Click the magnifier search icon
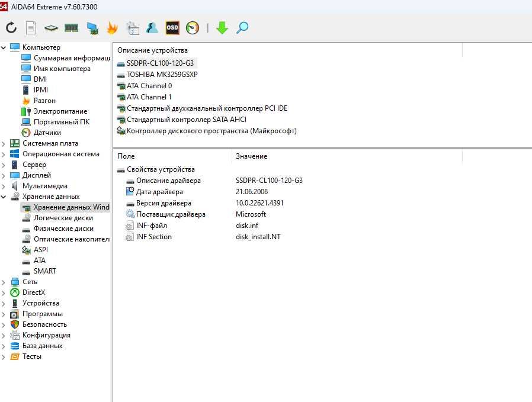 point(242,28)
